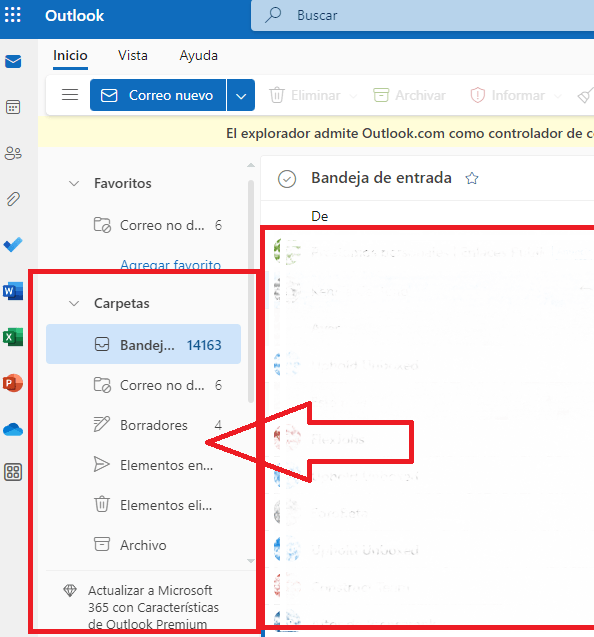Click the premium diamond icon
Viewport: 594px width, 637px height.
point(70,590)
